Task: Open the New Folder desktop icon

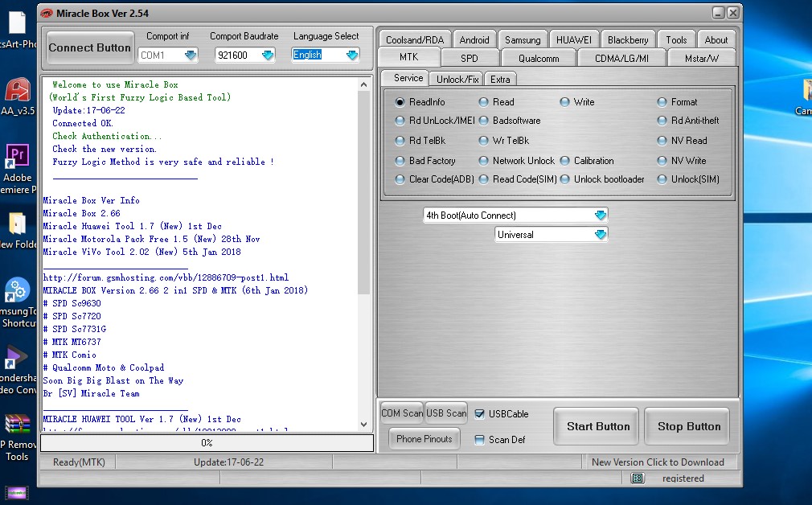Action: 18,231
